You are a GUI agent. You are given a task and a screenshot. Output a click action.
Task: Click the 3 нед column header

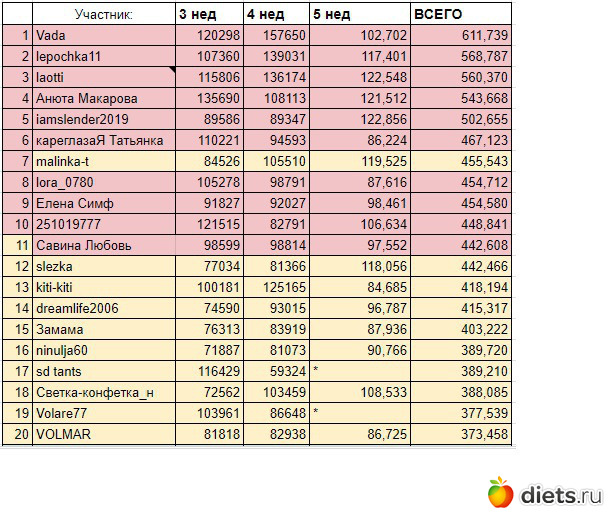coord(208,14)
